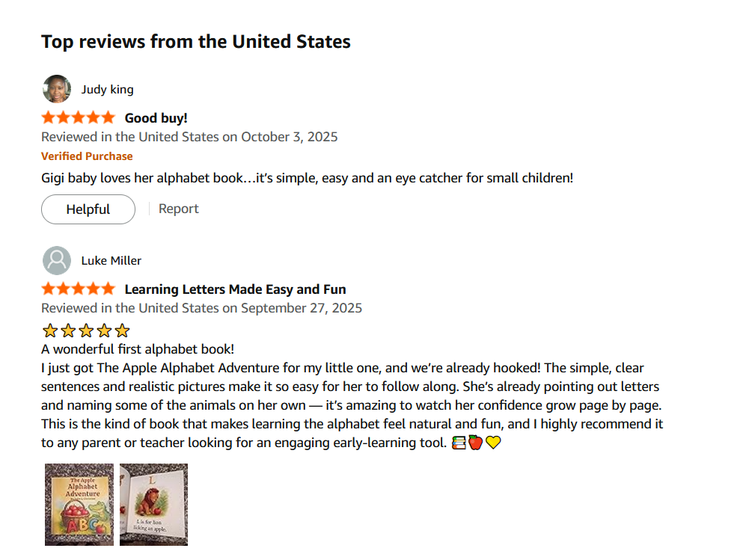Enlarge the Apple Alphabet Adventure cover photo

coord(79,505)
